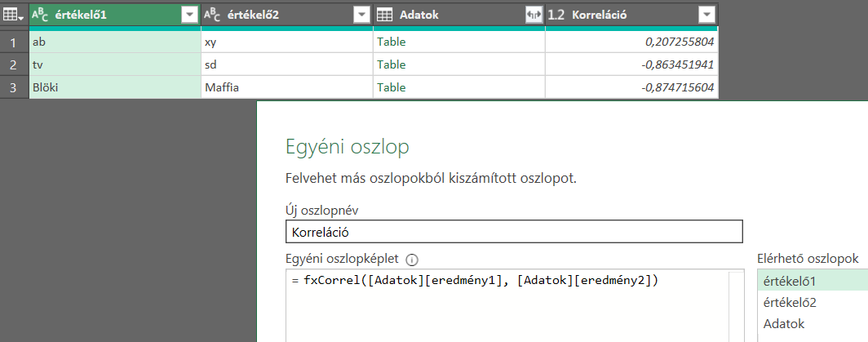Open the filter dropdown of értékelő2 column

point(361,16)
